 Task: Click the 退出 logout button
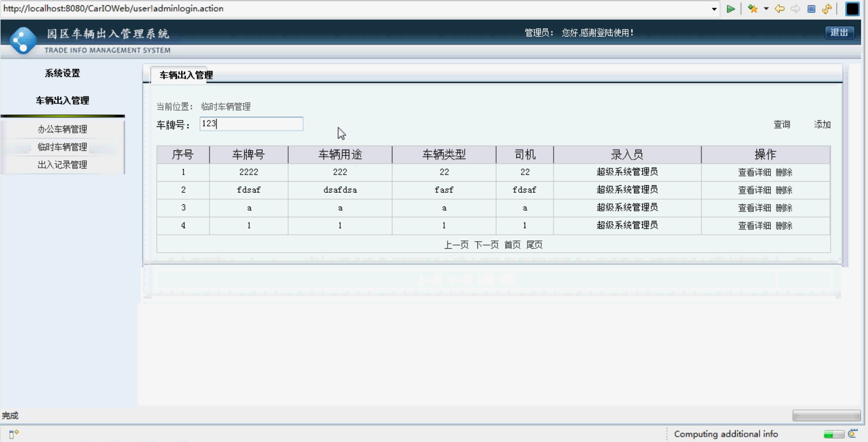pyautogui.click(x=839, y=33)
